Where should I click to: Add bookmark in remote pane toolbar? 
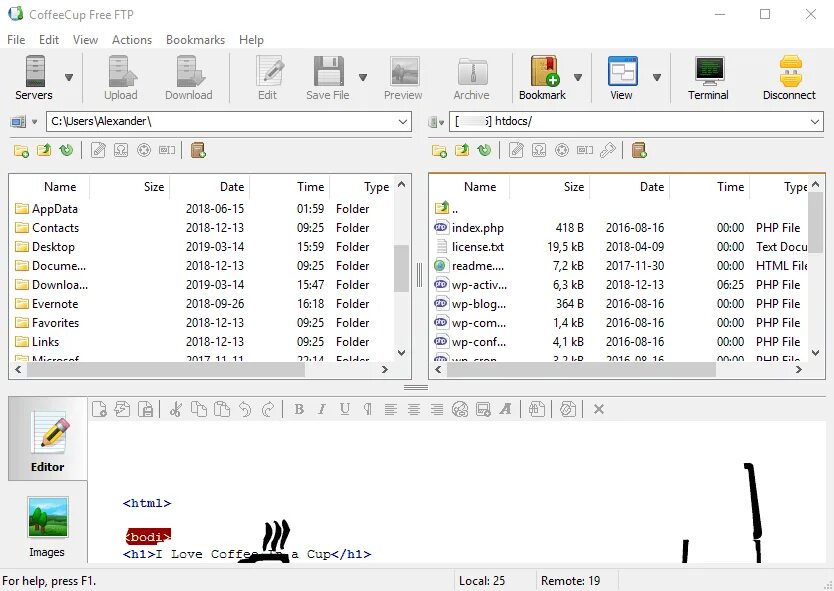[639, 151]
